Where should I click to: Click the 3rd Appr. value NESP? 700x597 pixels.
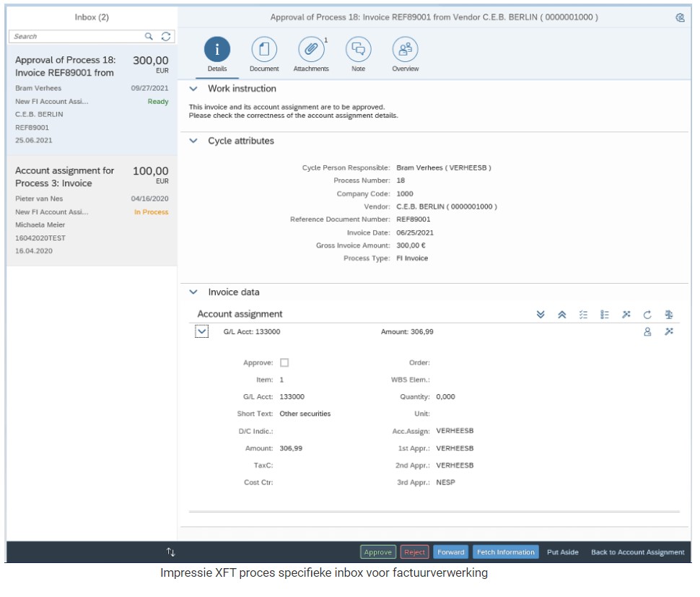[x=445, y=482]
